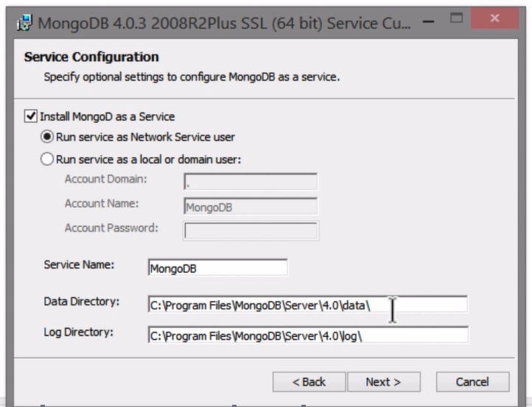Cancel the MongoDB installation
Viewport: 532px width, 407px height.
pos(472,382)
